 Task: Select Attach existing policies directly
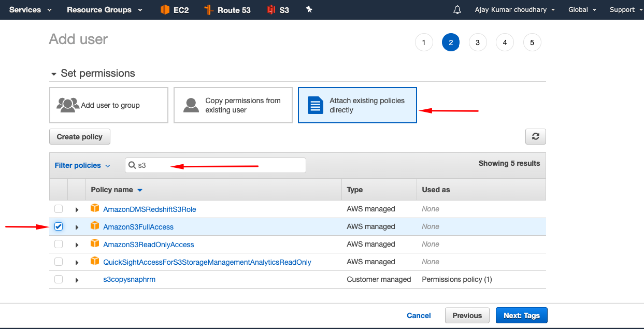click(x=357, y=105)
